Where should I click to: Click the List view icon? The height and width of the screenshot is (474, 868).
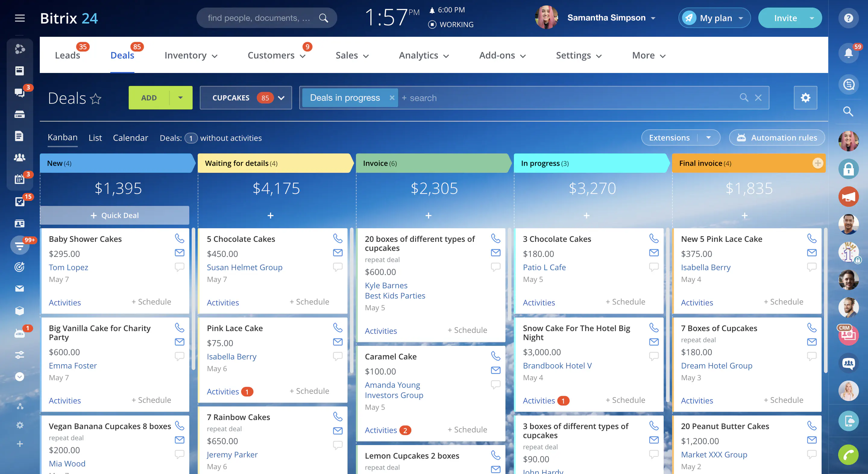click(95, 138)
